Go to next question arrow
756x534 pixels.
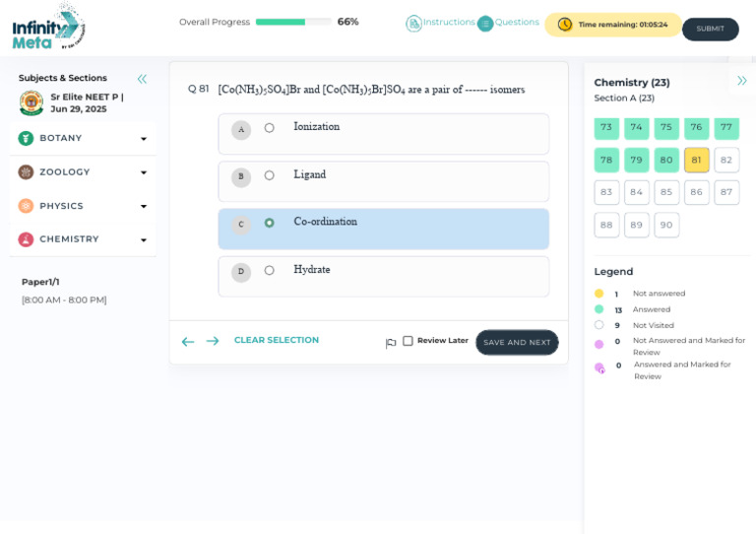213,341
